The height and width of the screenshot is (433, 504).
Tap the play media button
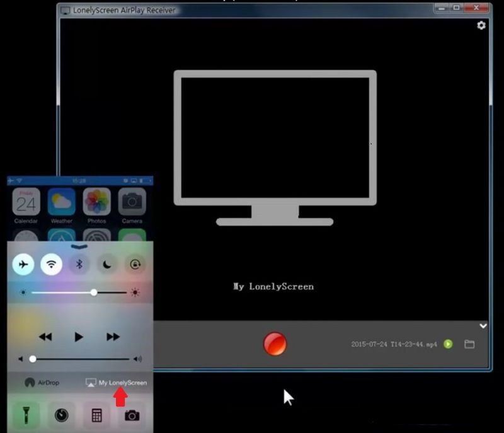click(x=79, y=337)
